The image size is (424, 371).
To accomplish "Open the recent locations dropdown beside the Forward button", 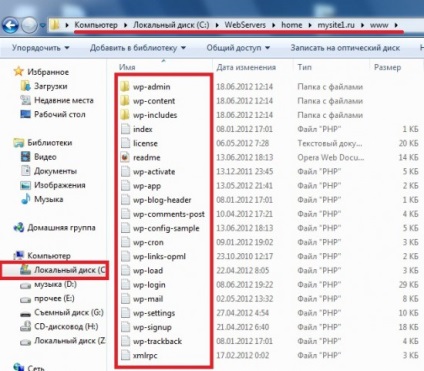I will pos(43,25).
